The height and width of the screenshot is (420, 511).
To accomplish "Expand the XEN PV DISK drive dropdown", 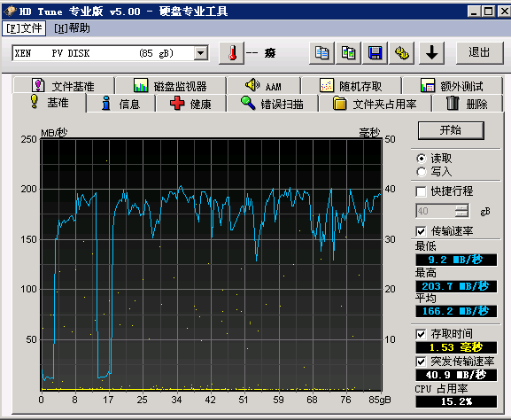I will 201,53.
